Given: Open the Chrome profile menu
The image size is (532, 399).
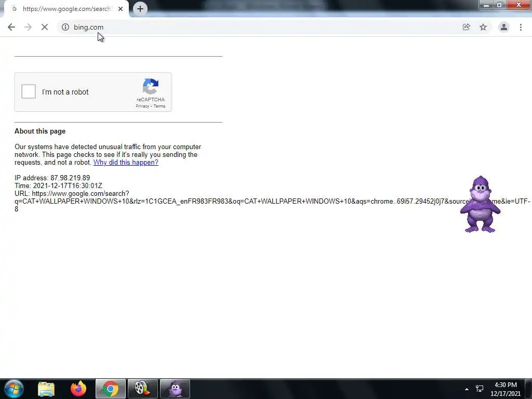Looking at the screenshot, I should (504, 27).
